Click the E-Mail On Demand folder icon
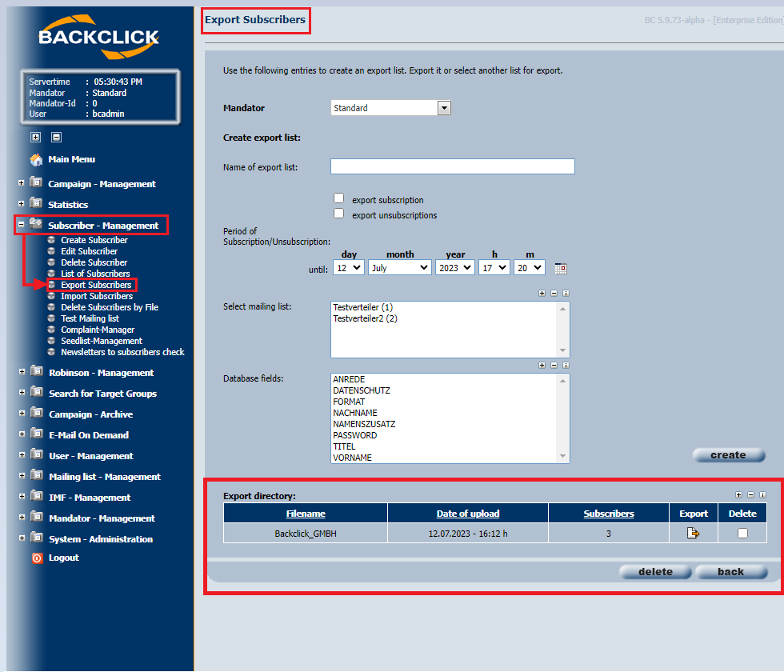 [37, 433]
